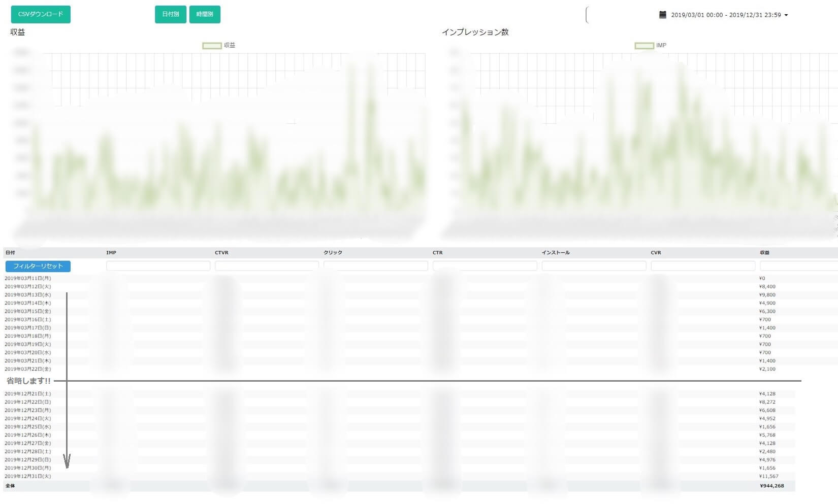Focus the インストール column filter field
The image size is (838, 504).
point(594,265)
